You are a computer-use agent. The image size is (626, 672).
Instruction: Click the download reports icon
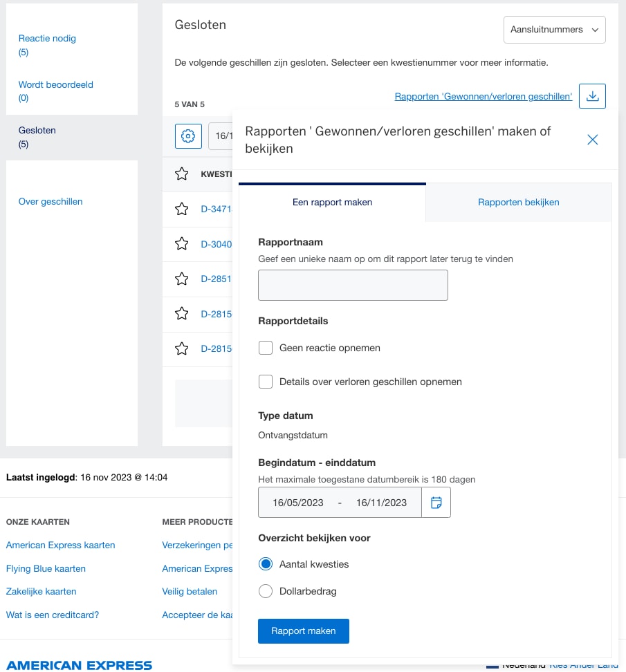[x=592, y=96]
